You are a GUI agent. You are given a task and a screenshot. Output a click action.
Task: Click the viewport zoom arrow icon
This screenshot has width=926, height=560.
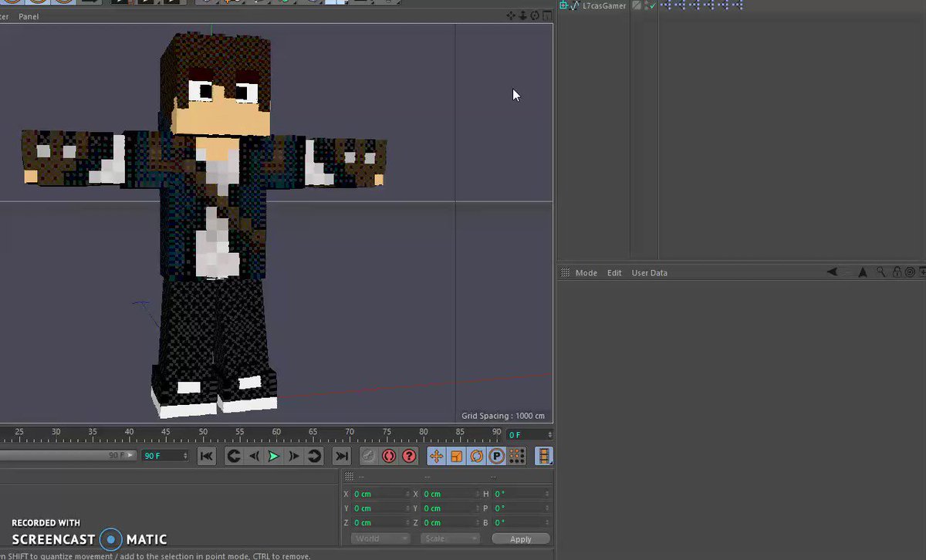click(522, 15)
